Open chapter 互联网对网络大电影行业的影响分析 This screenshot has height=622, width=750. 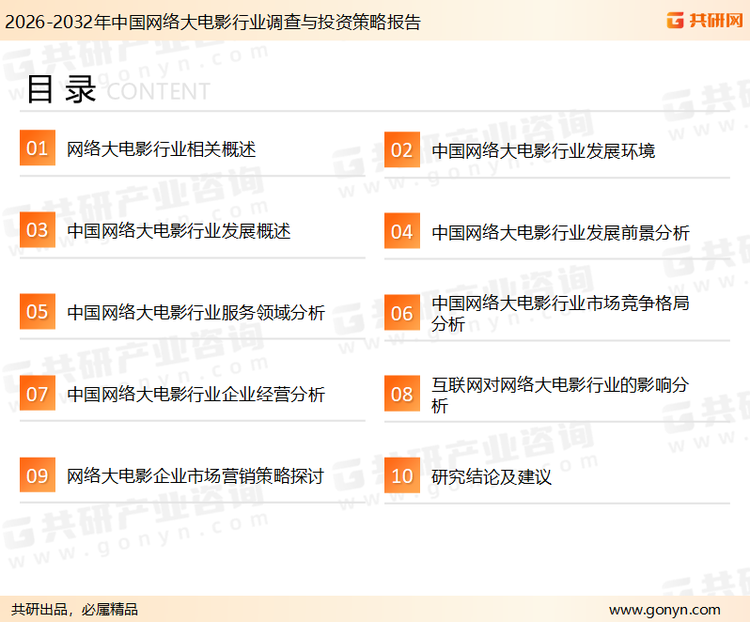[561, 395]
